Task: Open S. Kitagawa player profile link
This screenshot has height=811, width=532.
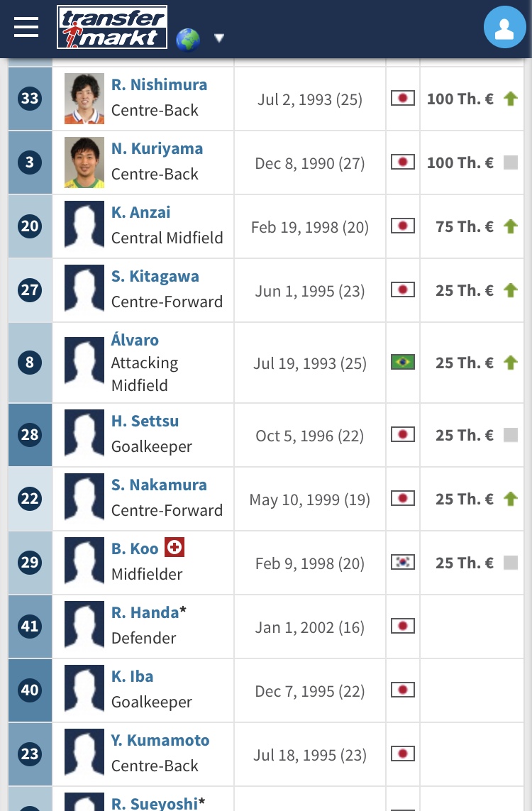Action: coord(155,276)
